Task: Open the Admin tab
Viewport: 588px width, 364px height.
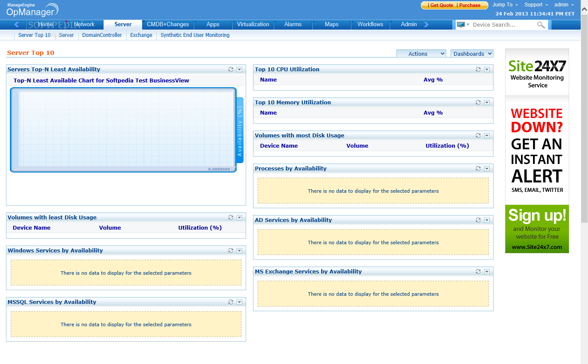Action: [409, 24]
